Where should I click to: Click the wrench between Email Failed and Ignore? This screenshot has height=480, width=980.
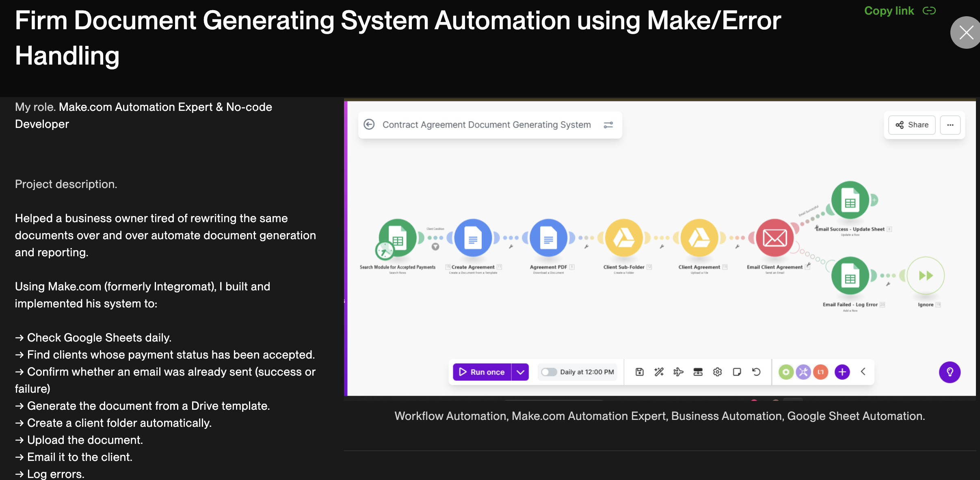click(888, 284)
